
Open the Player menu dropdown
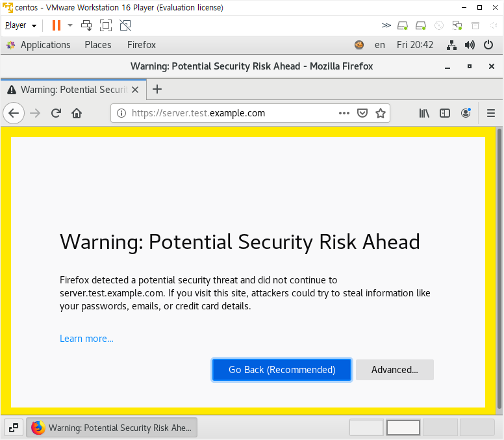[21, 25]
